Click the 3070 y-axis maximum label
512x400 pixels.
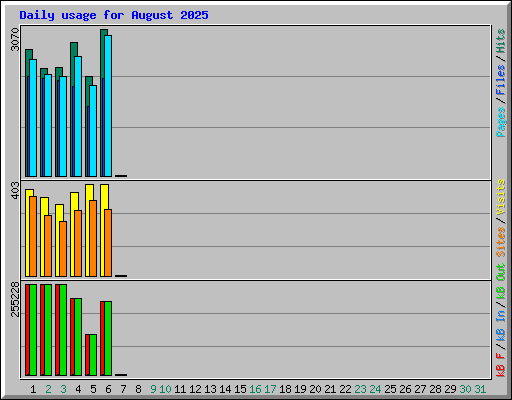(15, 39)
